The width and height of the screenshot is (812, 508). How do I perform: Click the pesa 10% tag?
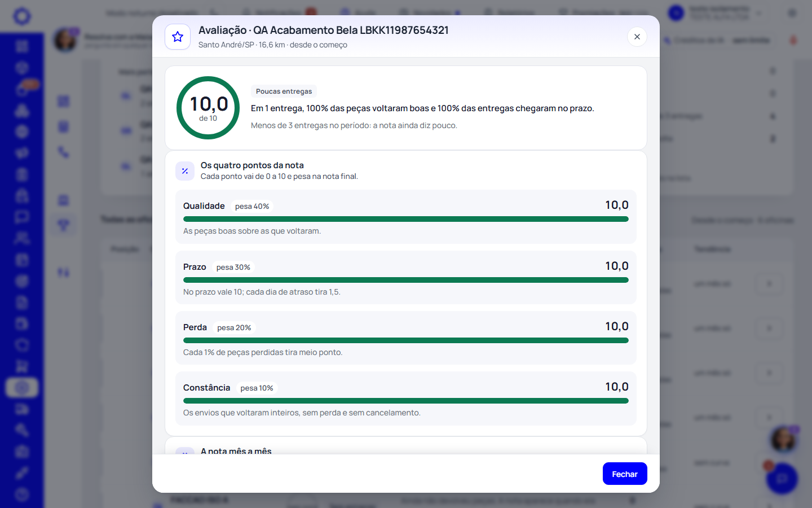pyautogui.click(x=257, y=388)
